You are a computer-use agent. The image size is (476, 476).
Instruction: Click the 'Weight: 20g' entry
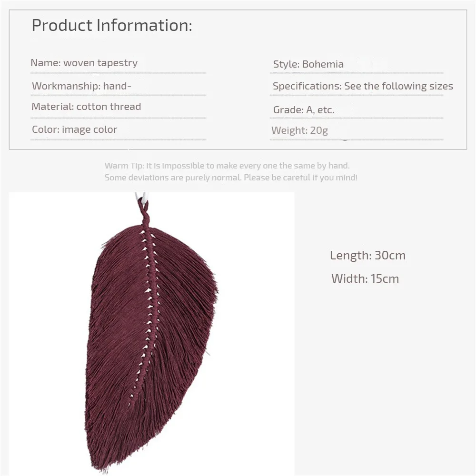[x=299, y=130]
